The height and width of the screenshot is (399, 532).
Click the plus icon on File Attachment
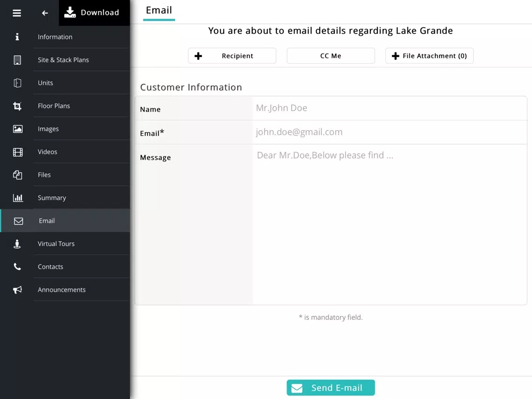point(395,56)
